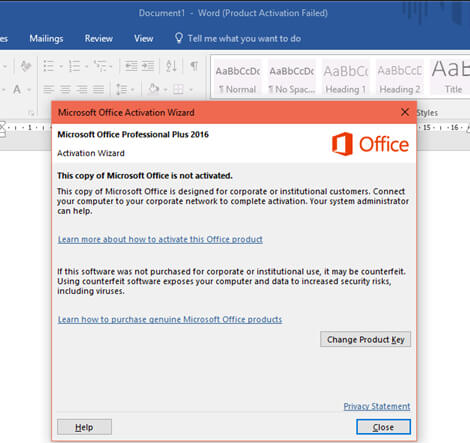Open line spacing dropdown arrow

coord(133,89)
